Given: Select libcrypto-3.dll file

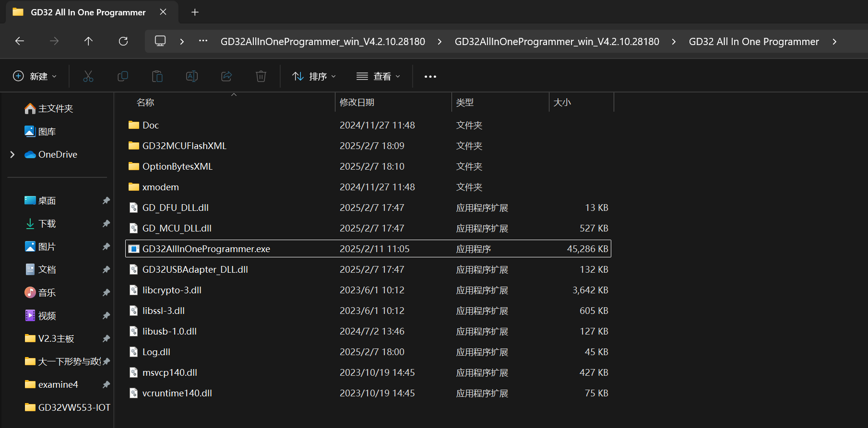Looking at the screenshot, I should click(x=368, y=290).
